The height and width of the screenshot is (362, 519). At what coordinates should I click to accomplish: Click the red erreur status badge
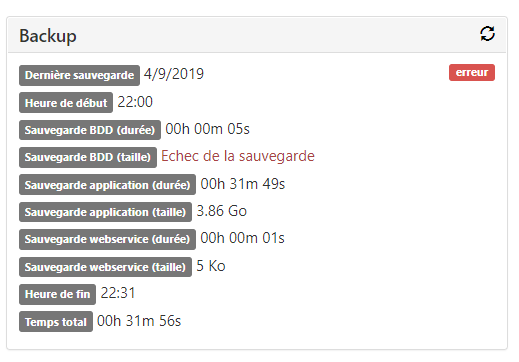(x=472, y=73)
